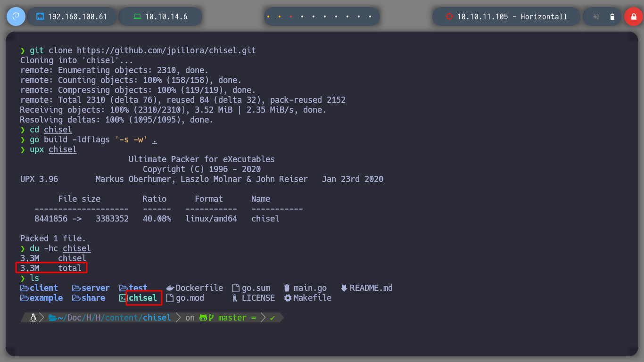
Task: Click the '8441856 ->' original file size
Action: coord(58,219)
